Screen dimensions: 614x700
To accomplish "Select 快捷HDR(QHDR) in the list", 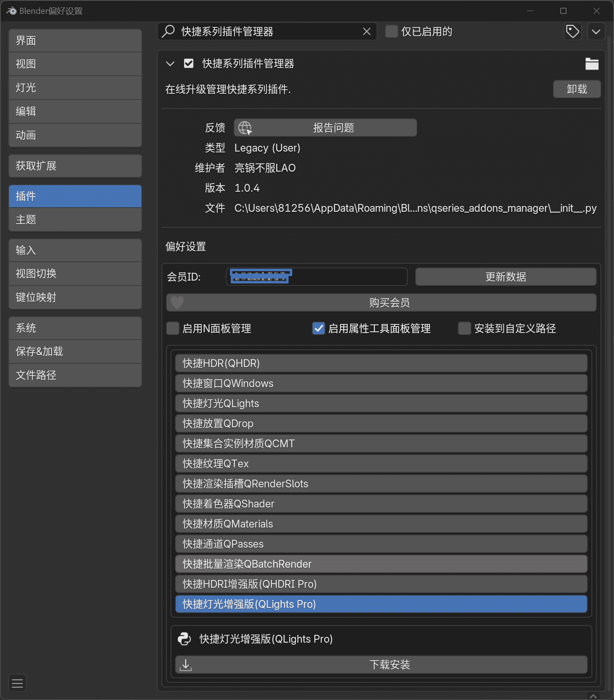I will pyautogui.click(x=381, y=363).
